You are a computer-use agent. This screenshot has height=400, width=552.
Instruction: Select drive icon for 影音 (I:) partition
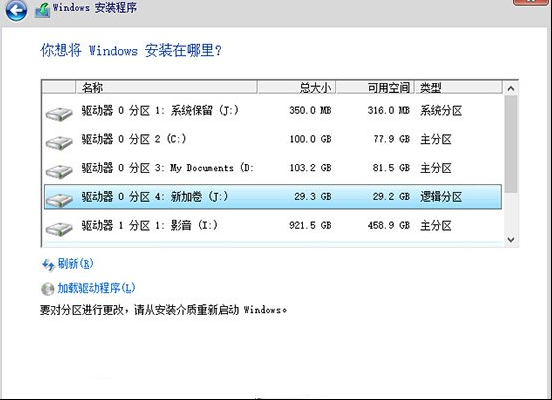pyautogui.click(x=59, y=228)
